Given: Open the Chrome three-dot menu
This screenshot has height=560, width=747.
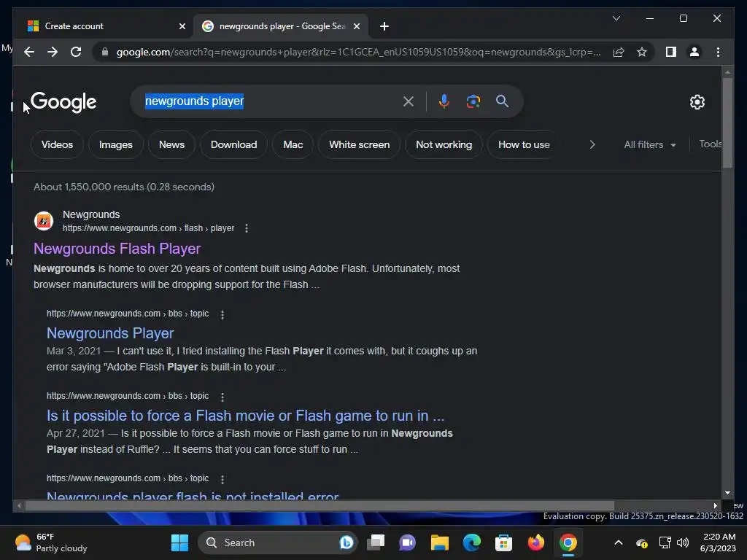Looking at the screenshot, I should click(x=718, y=52).
